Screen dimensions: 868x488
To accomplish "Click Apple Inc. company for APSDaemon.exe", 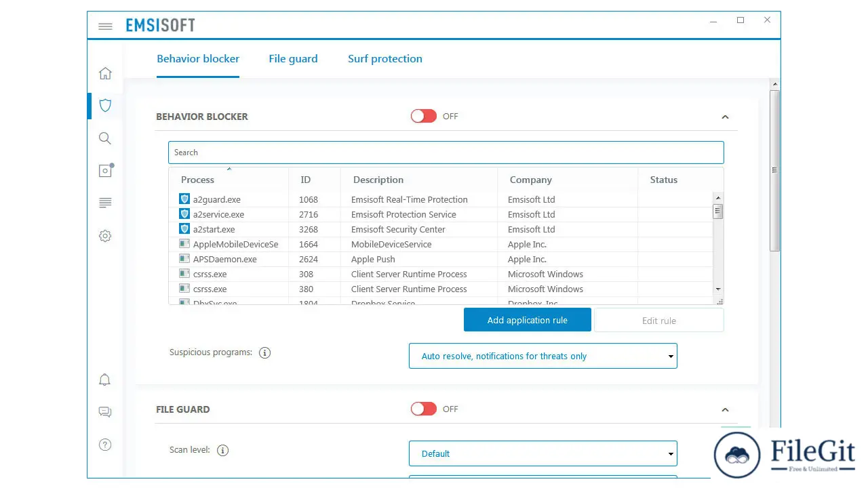I will click(527, 259).
